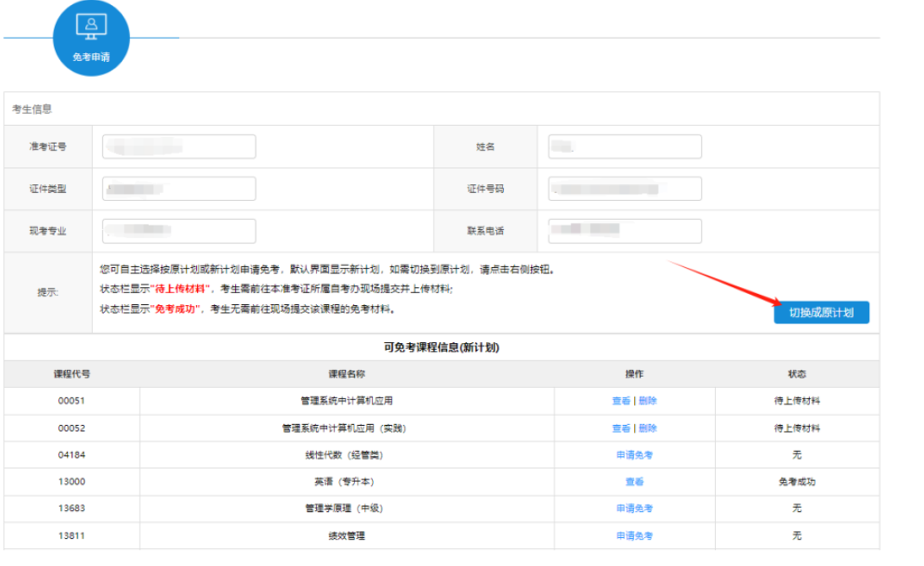
Task: Focus the 现考专业 field
Action: pyautogui.click(x=179, y=231)
